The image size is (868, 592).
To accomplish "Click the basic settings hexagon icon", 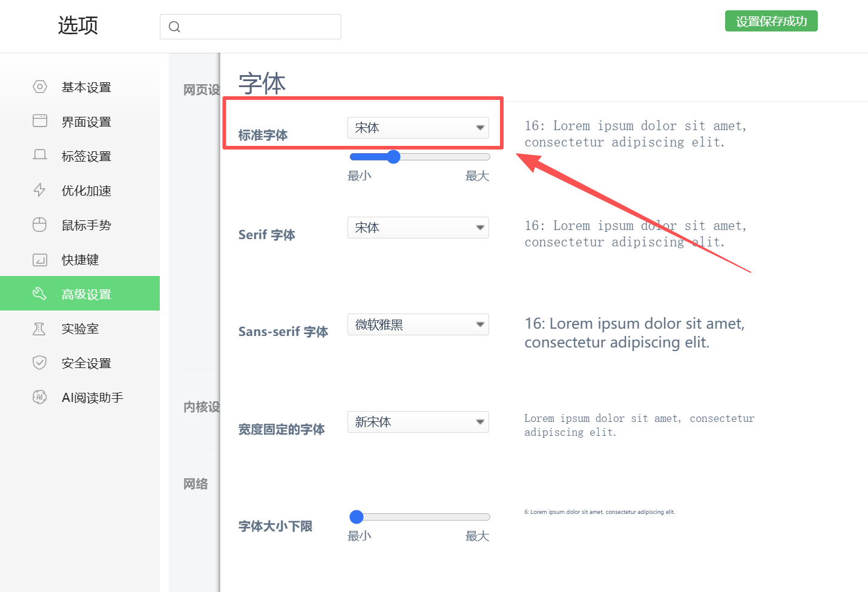I will click(39, 87).
